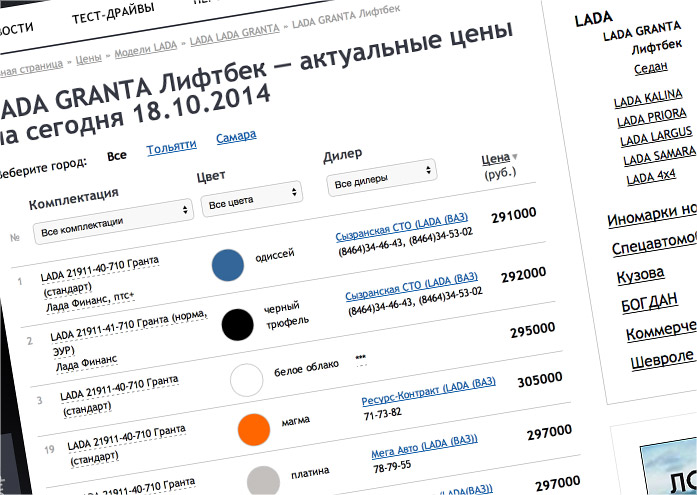Viewport: 697px width, 495px height.
Task: Click the Лада Финанс note in row 2
Action: [86, 363]
